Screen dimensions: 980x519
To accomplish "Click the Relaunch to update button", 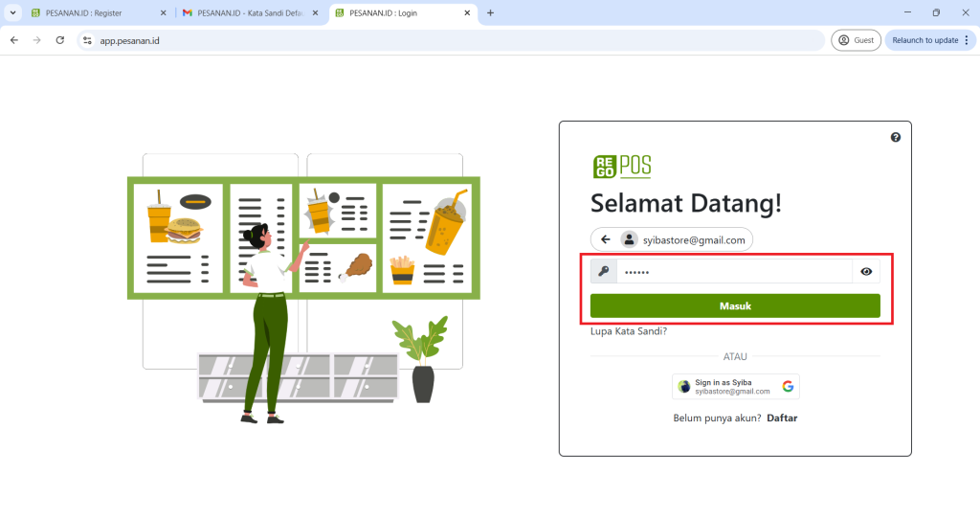I will click(924, 40).
